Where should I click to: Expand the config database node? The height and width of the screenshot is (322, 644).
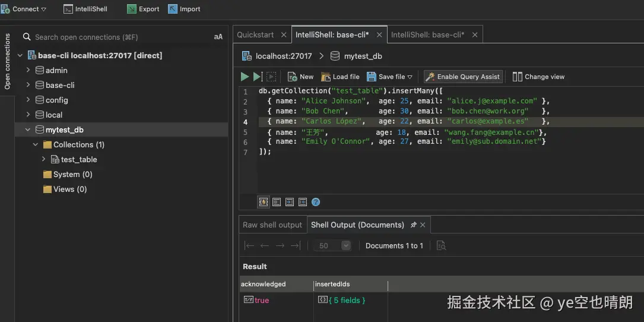(28, 100)
